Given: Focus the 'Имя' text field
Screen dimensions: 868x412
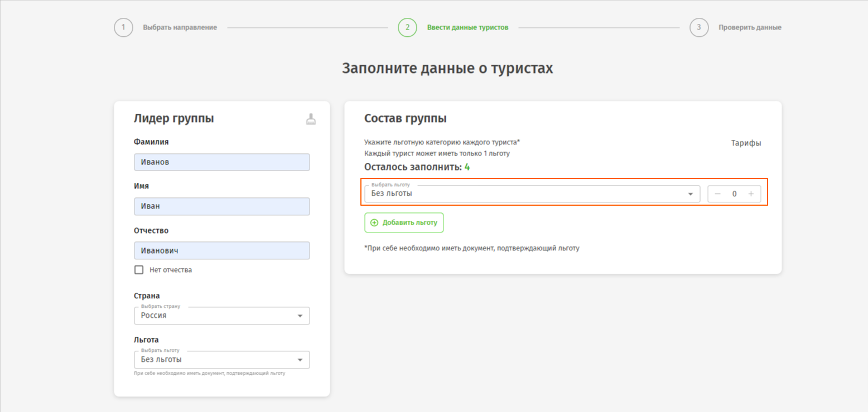Looking at the screenshot, I should [x=221, y=206].
